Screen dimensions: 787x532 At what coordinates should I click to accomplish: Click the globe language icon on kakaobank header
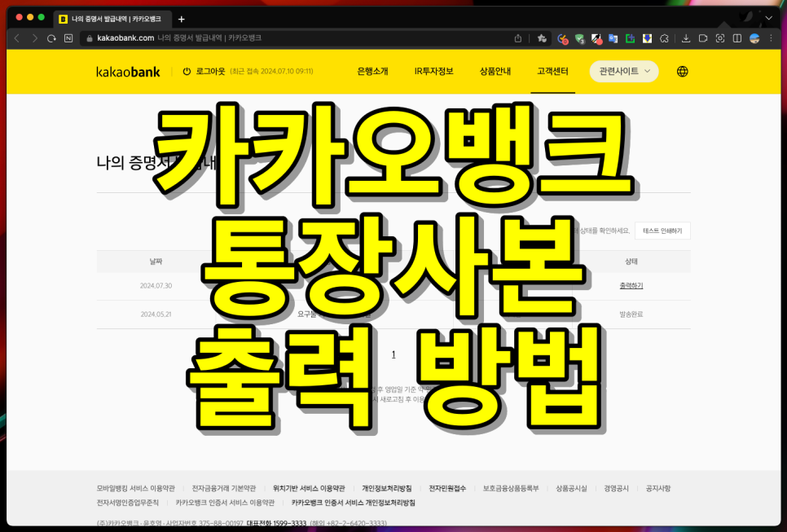[x=682, y=71]
